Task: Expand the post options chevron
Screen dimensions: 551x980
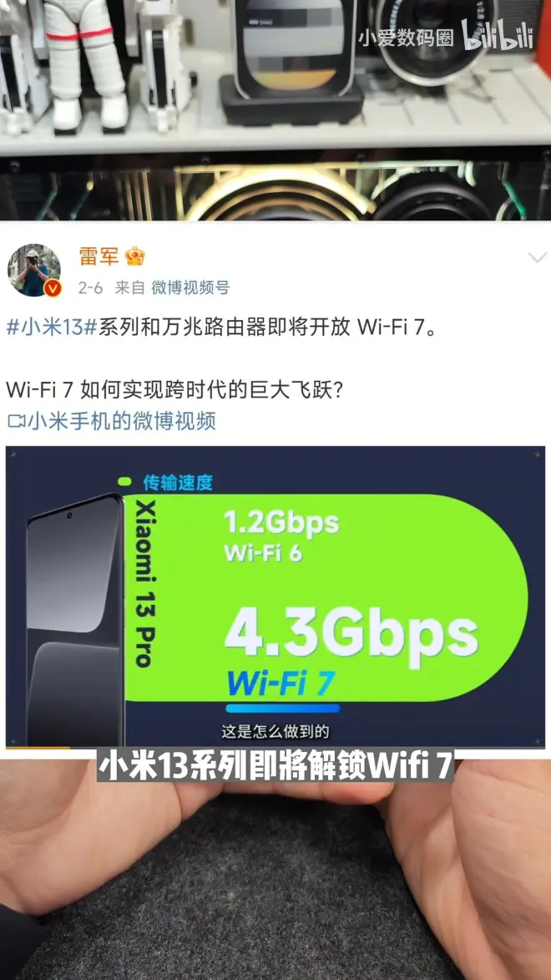Action: pyautogui.click(x=537, y=258)
